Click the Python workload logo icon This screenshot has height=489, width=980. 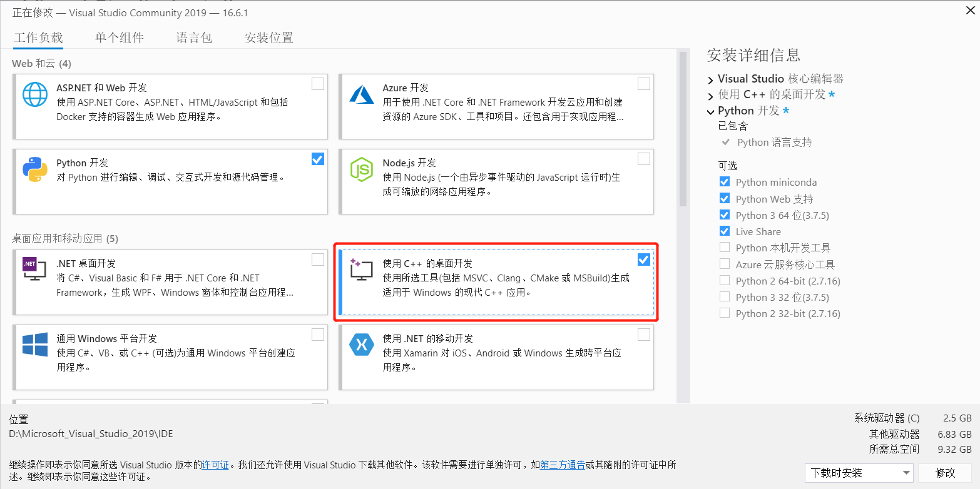click(35, 169)
